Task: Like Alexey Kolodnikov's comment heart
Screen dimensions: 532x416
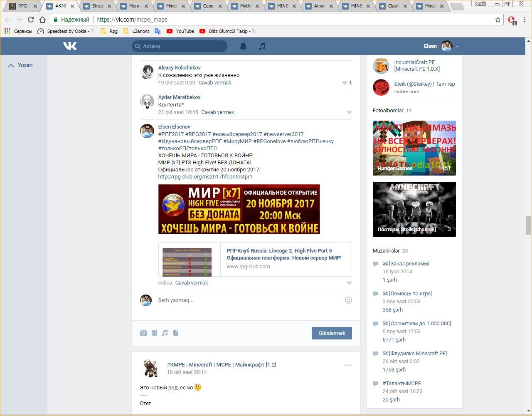Action: coord(345,83)
